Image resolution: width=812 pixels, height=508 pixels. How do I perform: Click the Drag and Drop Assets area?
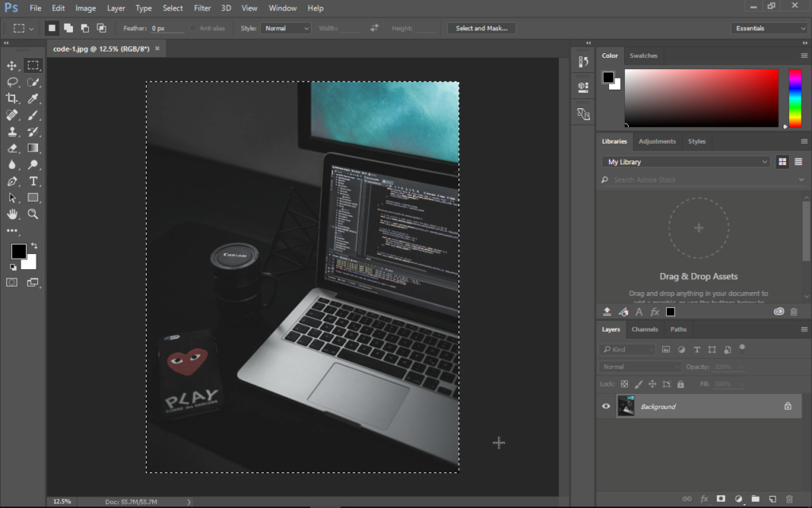699,228
